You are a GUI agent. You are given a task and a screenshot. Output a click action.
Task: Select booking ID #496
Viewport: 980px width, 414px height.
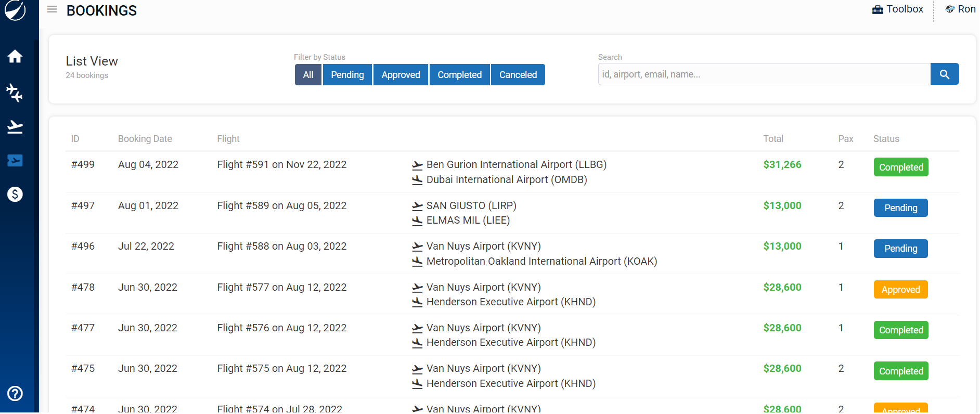[x=83, y=247]
